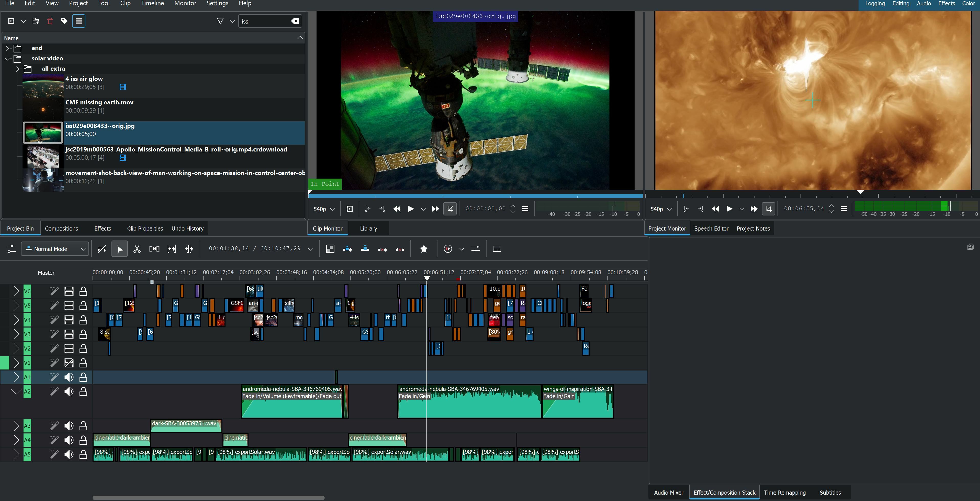Open the Normal Mode edit mode dropdown
Screen dimensions: 980x501
(55, 249)
